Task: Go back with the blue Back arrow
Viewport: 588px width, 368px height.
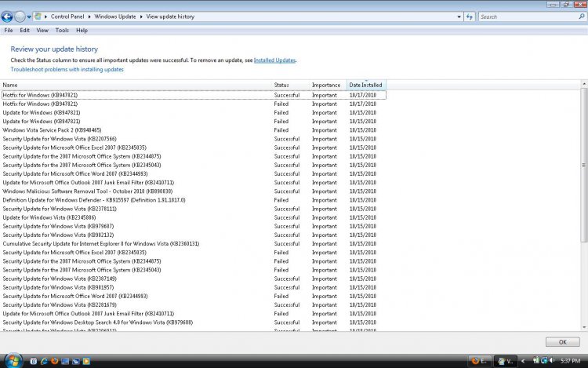Action: point(7,16)
